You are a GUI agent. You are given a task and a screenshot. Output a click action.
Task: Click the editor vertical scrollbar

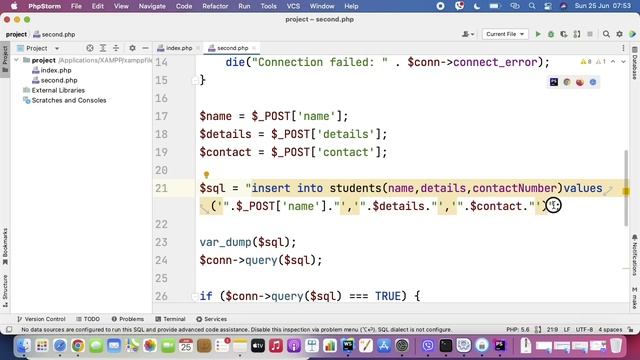pos(626,188)
